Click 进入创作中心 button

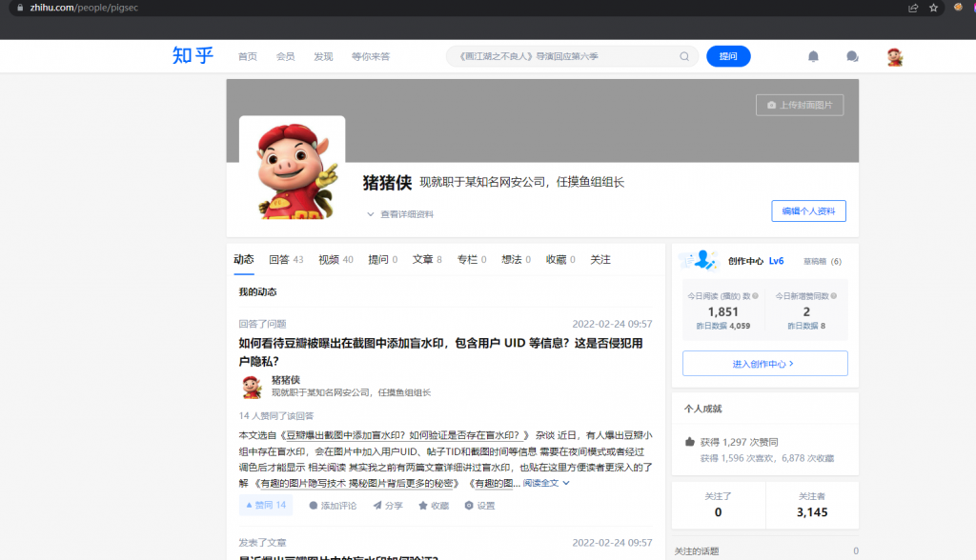coord(764,364)
